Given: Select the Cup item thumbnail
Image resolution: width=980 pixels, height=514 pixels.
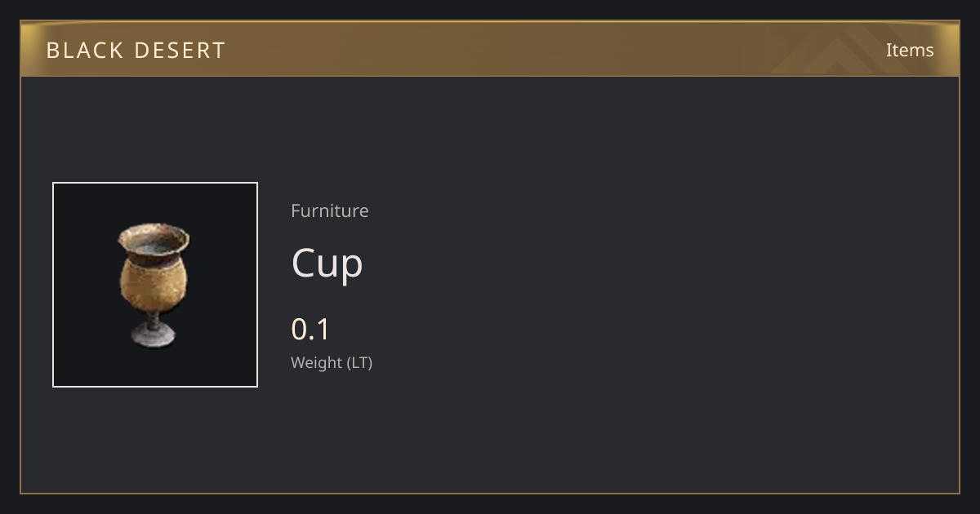Looking at the screenshot, I should point(155,285).
